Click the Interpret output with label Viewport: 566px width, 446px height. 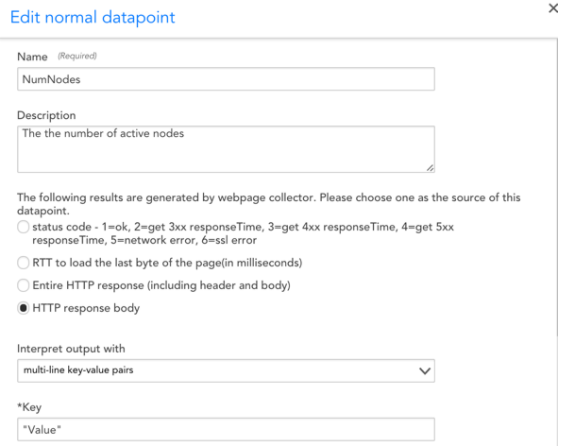[x=71, y=349]
